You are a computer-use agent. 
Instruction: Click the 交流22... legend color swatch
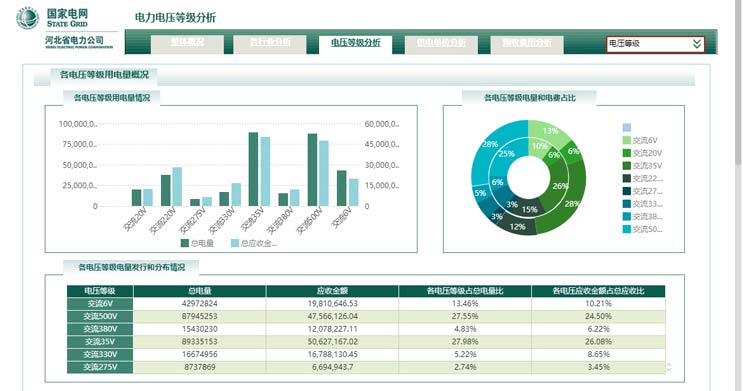point(626,178)
